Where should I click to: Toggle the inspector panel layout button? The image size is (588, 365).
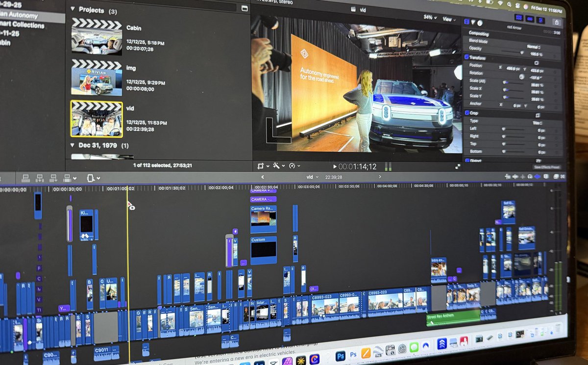tap(540, 20)
